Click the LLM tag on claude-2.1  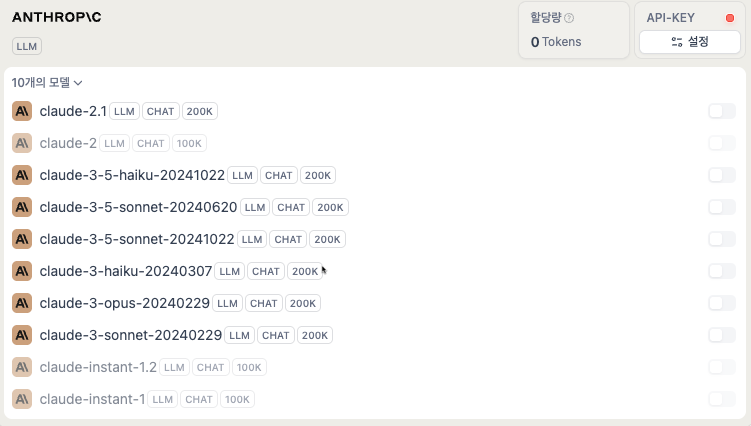125,111
